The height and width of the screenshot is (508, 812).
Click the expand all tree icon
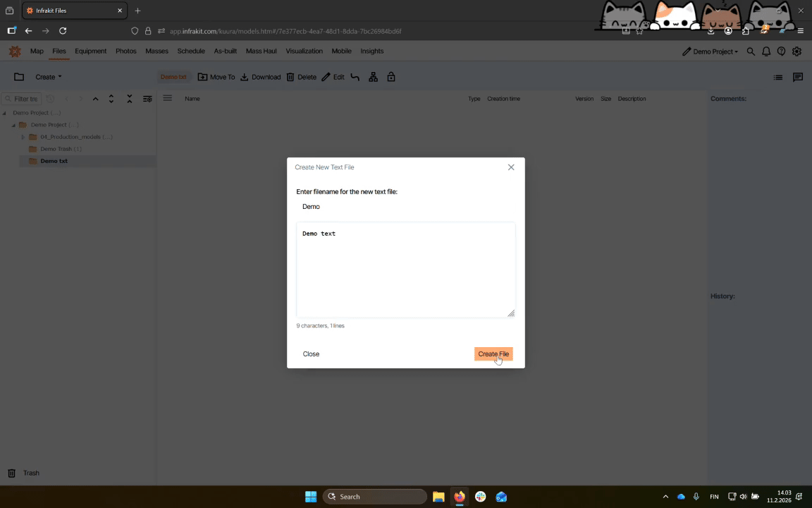(x=111, y=99)
